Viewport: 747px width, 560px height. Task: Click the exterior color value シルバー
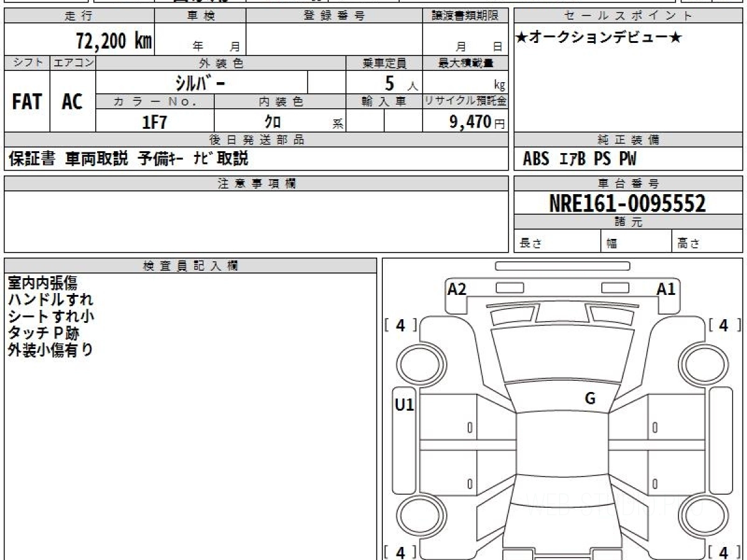[201, 83]
